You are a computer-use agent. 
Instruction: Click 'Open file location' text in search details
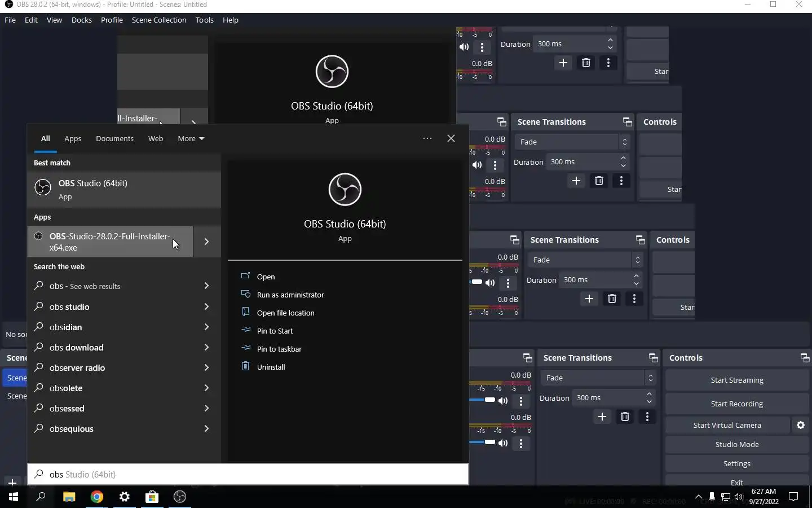(286, 313)
